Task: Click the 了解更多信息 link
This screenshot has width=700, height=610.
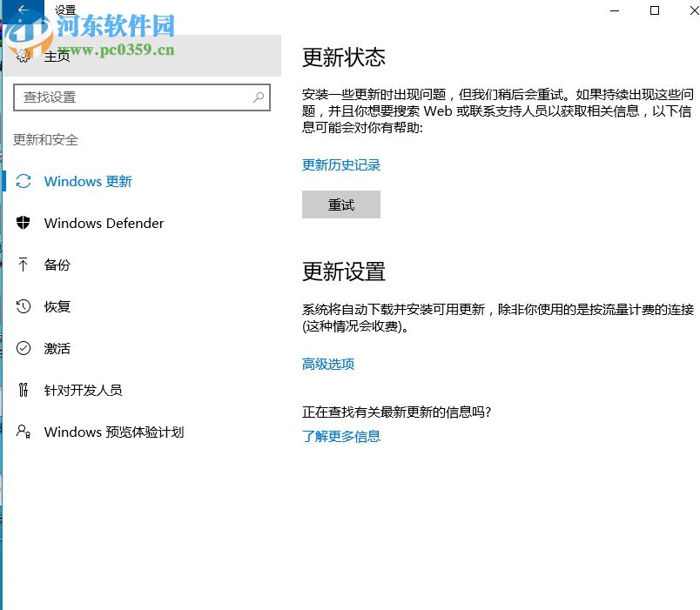Action: (x=341, y=436)
